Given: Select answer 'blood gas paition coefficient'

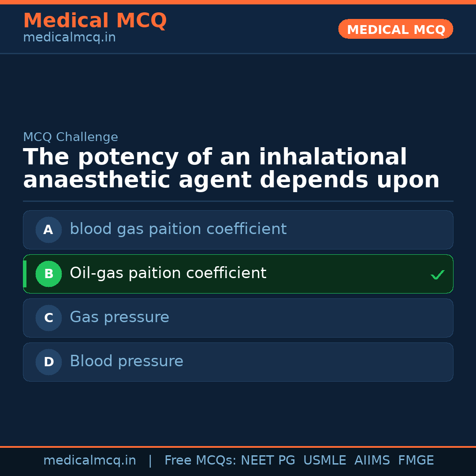Looking at the screenshot, I should click(x=178, y=229).
